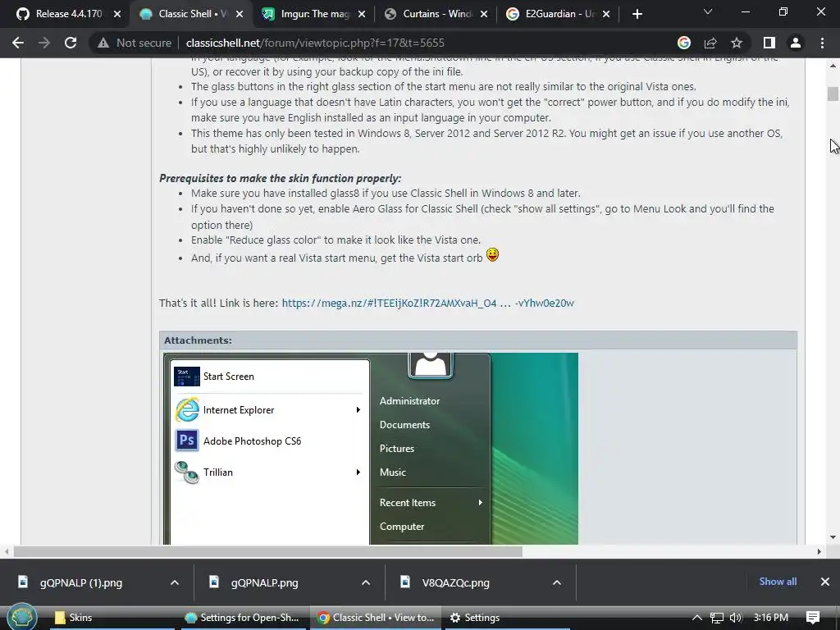Open the Start menu shell orb
This screenshot has height=630, width=840.
tap(21, 617)
